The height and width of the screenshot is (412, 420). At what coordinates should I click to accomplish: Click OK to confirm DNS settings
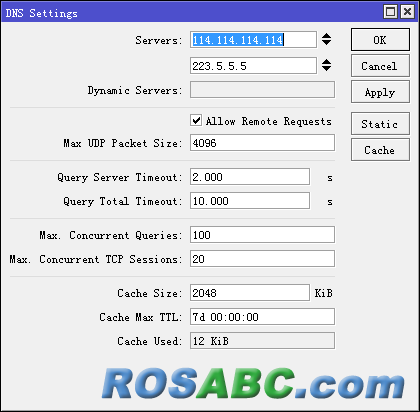point(380,40)
